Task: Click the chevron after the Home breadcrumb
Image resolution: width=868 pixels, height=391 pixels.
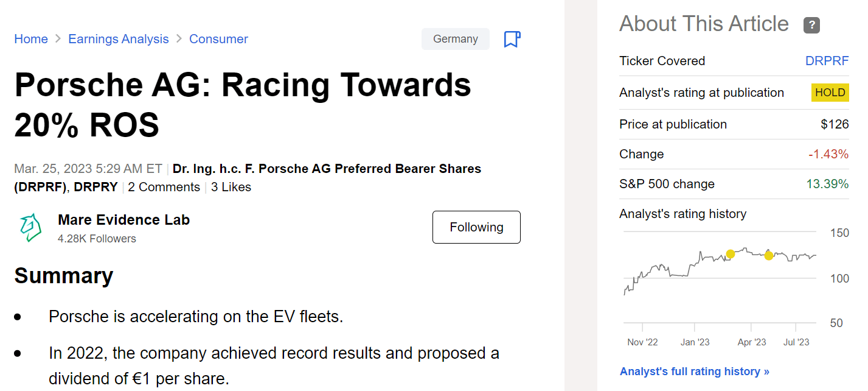Action: coord(58,38)
